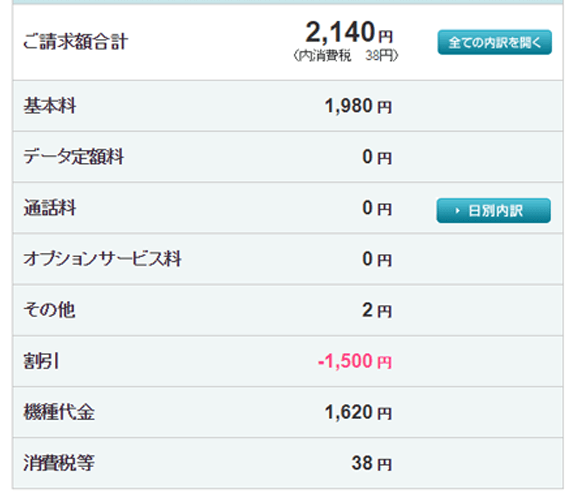
Task: Click the 2円 amount in その他
Action: tap(377, 310)
